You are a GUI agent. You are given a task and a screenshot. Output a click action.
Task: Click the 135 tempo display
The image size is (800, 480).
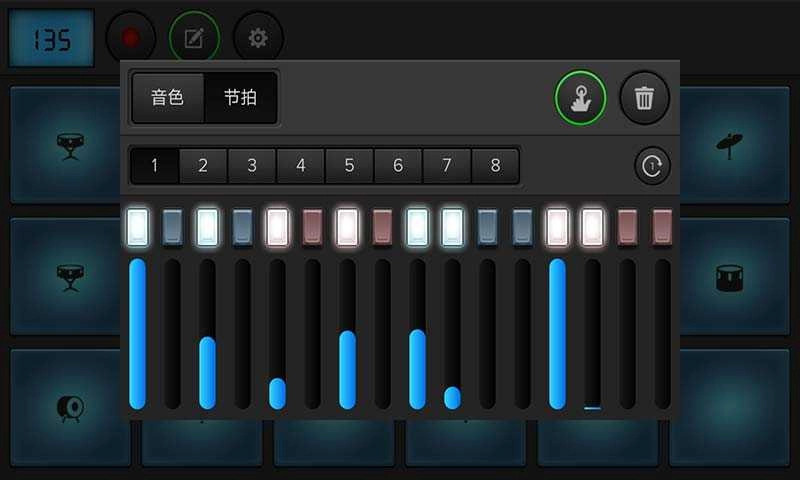click(51, 39)
